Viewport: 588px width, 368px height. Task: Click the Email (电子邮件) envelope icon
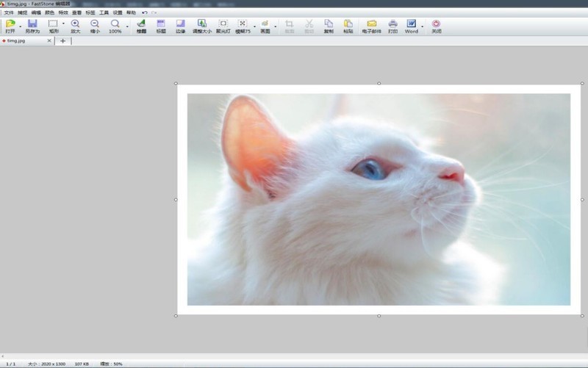(372, 24)
